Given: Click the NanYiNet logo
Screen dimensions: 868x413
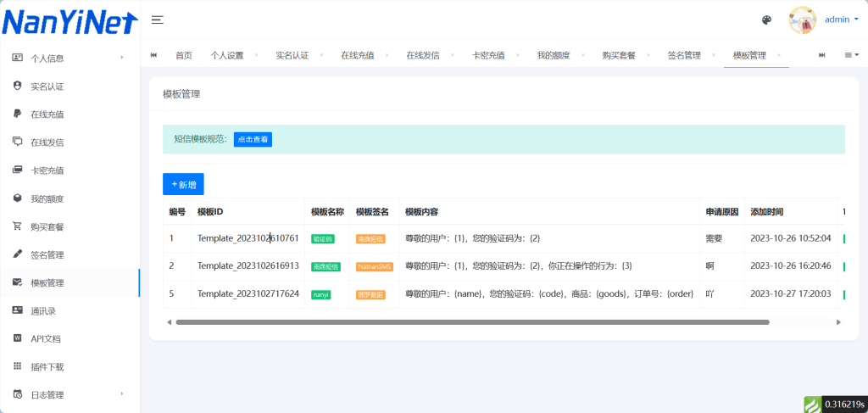Looking at the screenshot, I should tap(70, 22).
